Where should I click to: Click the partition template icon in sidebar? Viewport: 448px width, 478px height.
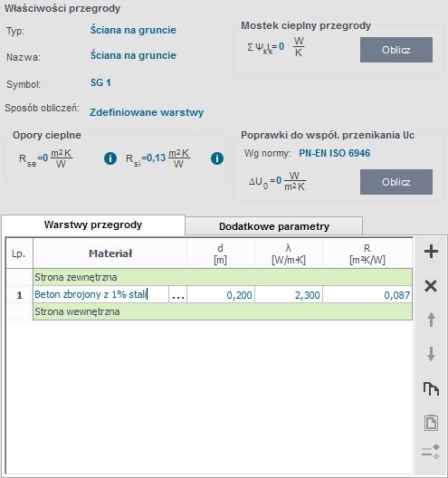click(431, 388)
